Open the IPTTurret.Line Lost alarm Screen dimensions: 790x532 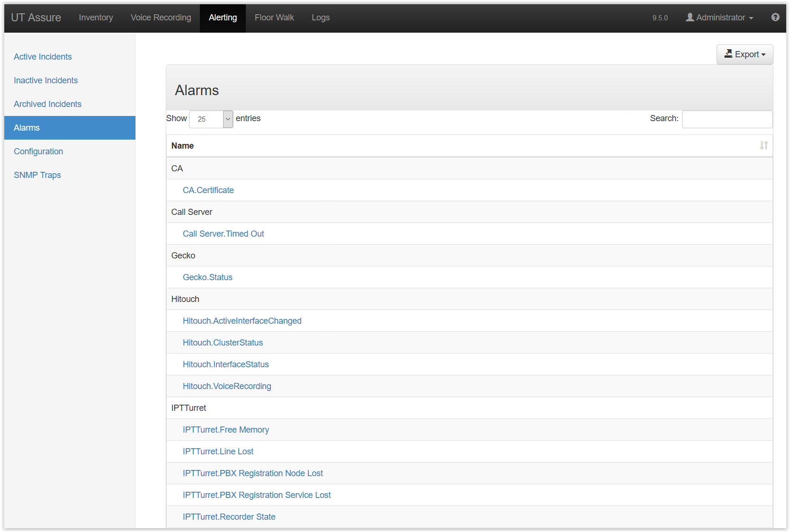point(218,452)
